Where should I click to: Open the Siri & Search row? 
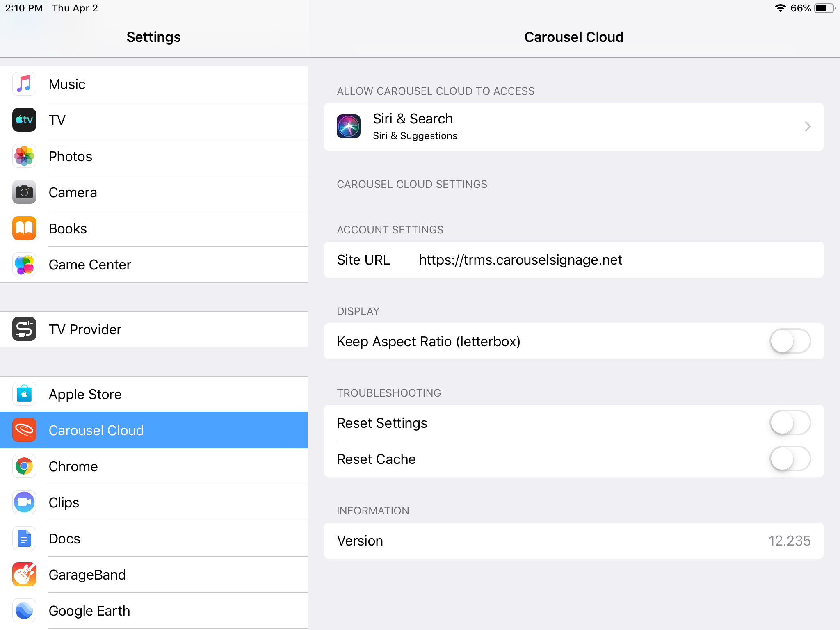pyautogui.click(x=574, y=126)
